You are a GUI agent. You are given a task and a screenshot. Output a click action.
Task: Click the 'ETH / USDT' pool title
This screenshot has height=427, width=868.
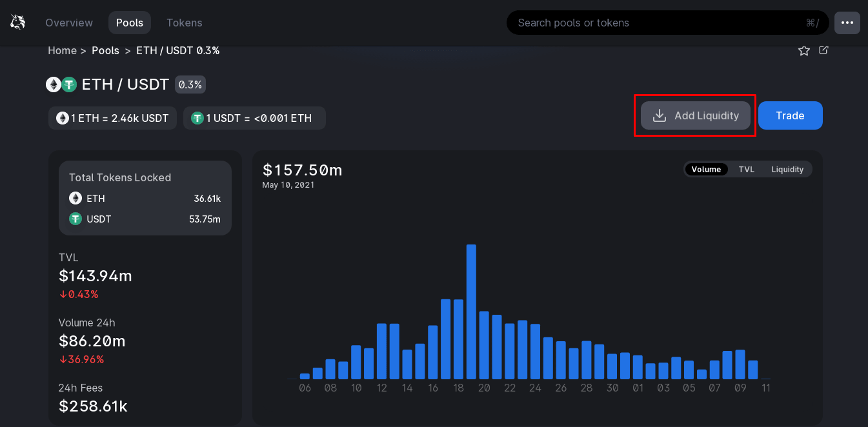(125, 84)
